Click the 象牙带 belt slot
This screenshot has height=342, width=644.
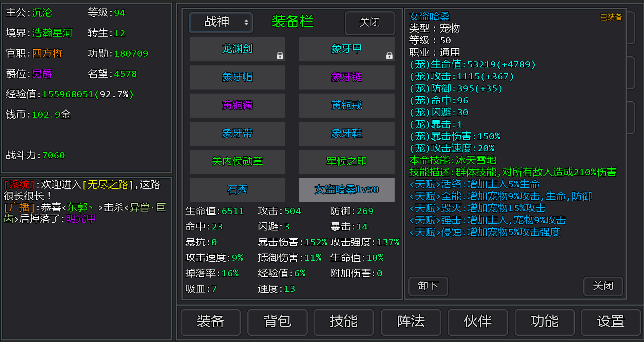(237, 134)
